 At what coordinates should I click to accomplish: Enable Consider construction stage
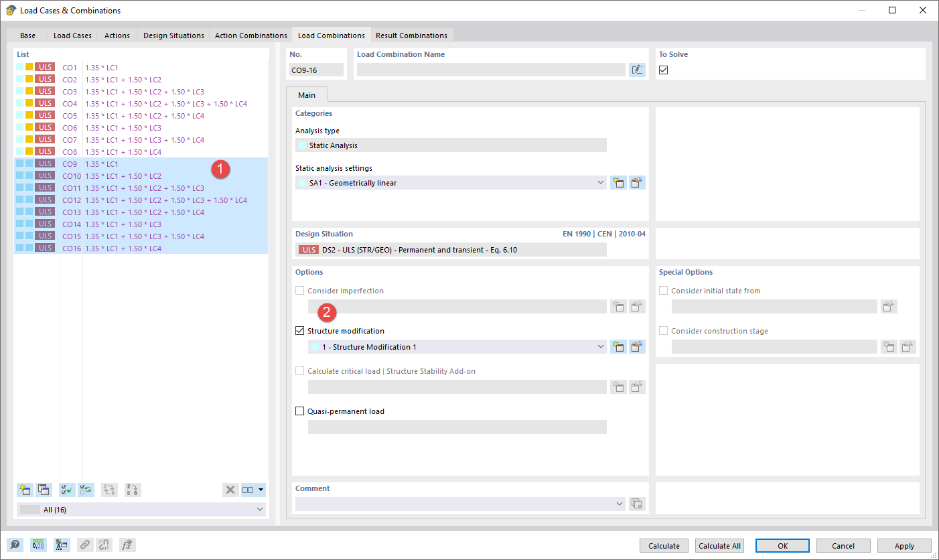(664, 331)
